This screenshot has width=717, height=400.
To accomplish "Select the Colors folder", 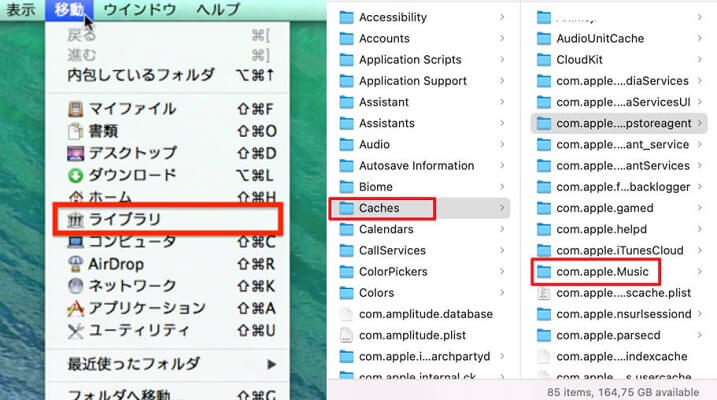I will [423, 293].
